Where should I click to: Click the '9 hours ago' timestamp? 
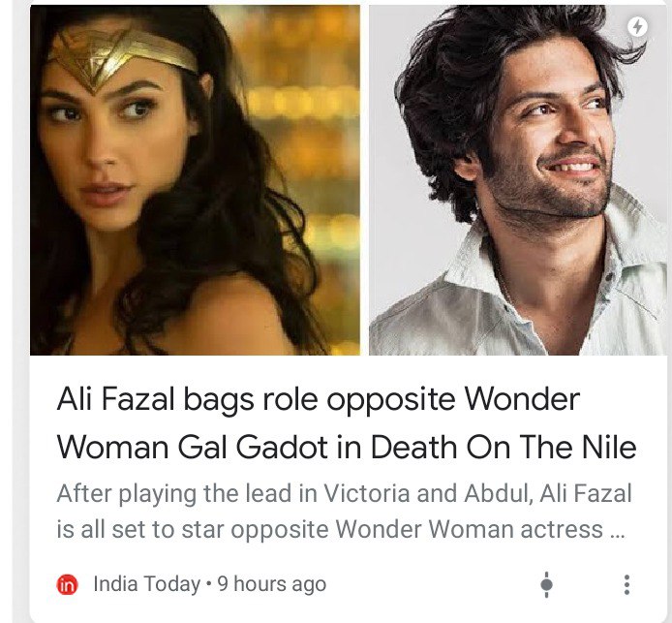272,584
